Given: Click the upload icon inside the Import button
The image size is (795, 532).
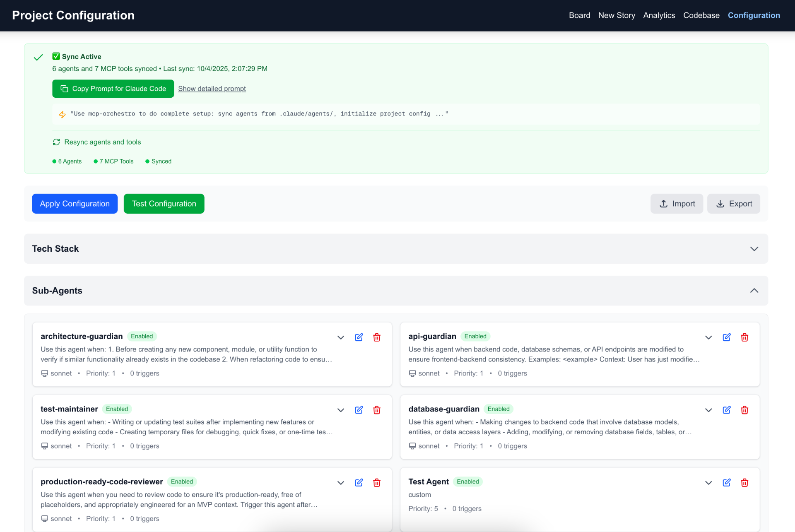Looking at the screenshot, I should [663, 204].
